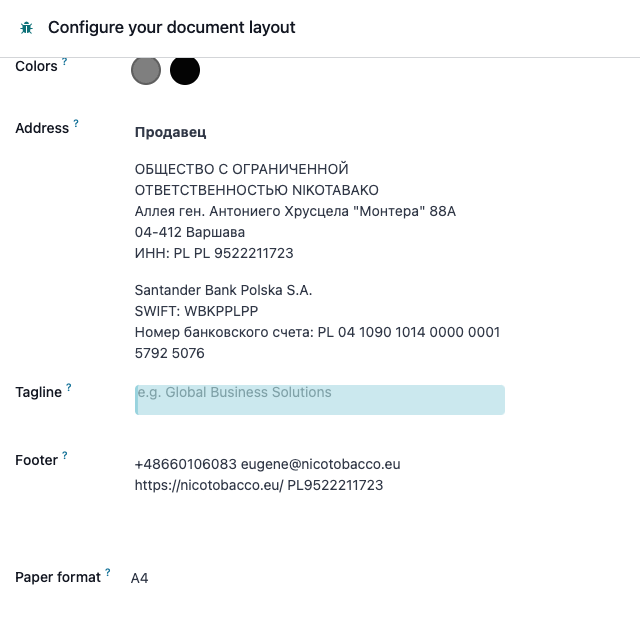The image size is (640, 628).
Task: Click the Configure your document layout title
Action: pos(172,28)
